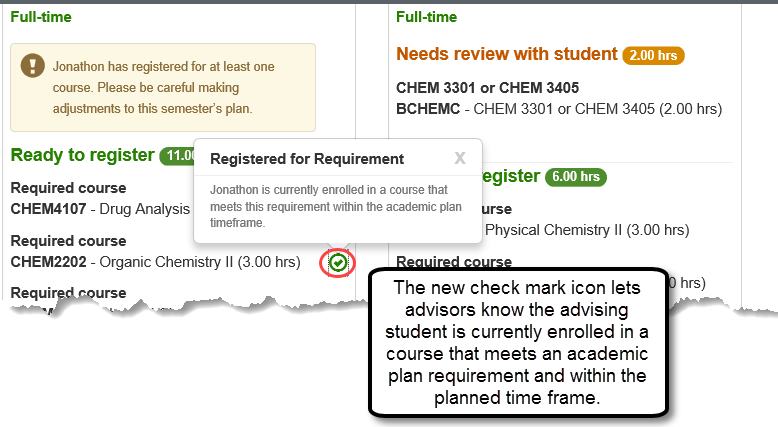The width and height of the screenshot is (778, 427).
Task: Click the left column Full-time label
Action: click(41, 17)
